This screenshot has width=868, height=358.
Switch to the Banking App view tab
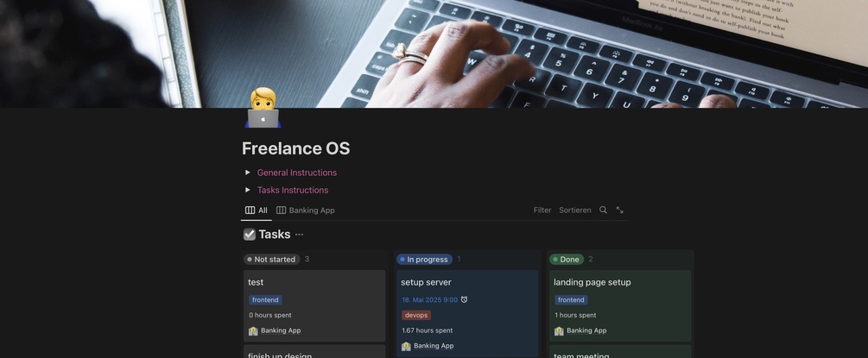point(306,210)
